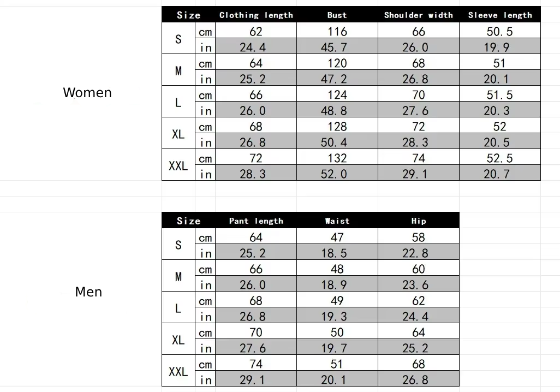Click the Shoulder width header cell
The width and height of the screenshot is (560, 392).
click(x=418, y=15)
